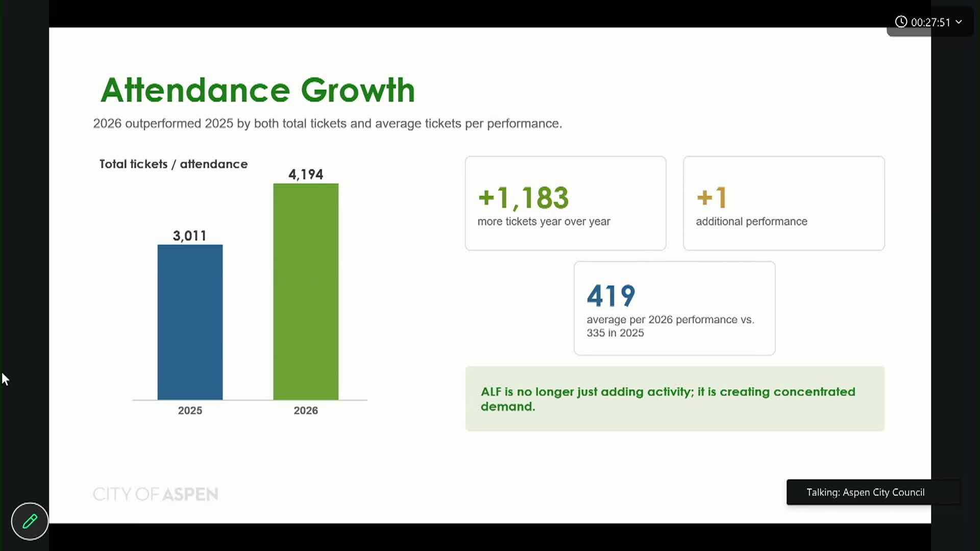The height and width of the screenshot is (551, 980).
Task: Click the +1,183 more tickets card
Action: tap(566, 203)
